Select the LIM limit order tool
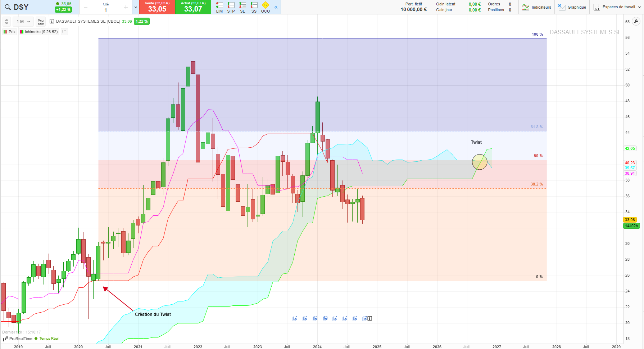Image resolution: width=644 pixels, height=349 pixels. tap(219, 7)
